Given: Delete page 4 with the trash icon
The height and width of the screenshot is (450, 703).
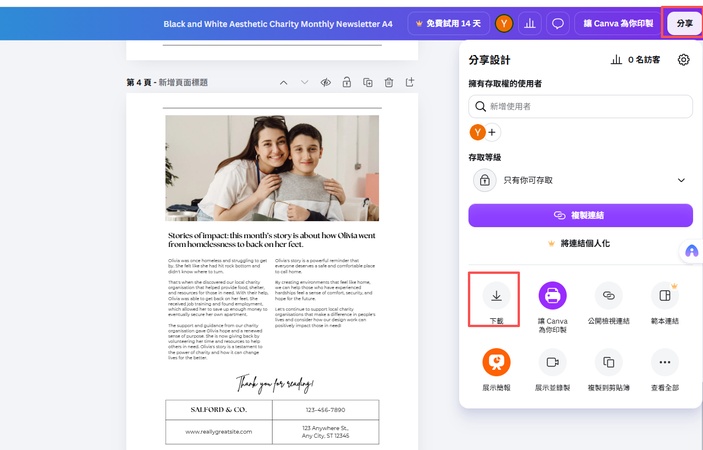Looking at the screenshot, I should tap(389, 82).
